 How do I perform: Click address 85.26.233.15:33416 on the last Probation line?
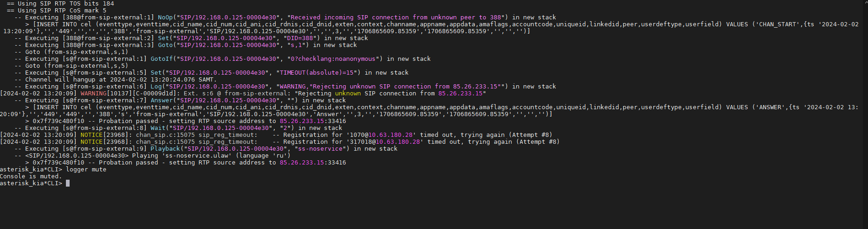(x=313, y=163)
